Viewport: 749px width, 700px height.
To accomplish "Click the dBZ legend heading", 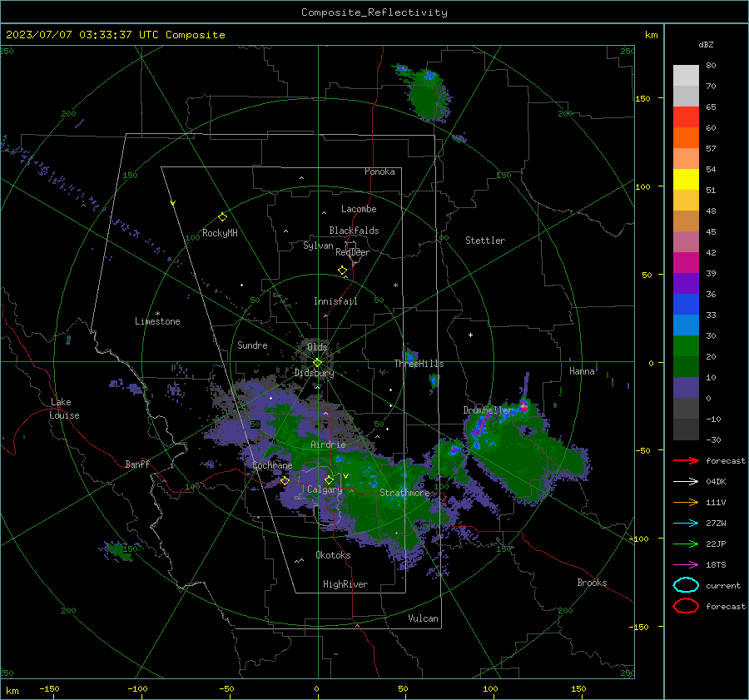I will [x=706, y=44].
